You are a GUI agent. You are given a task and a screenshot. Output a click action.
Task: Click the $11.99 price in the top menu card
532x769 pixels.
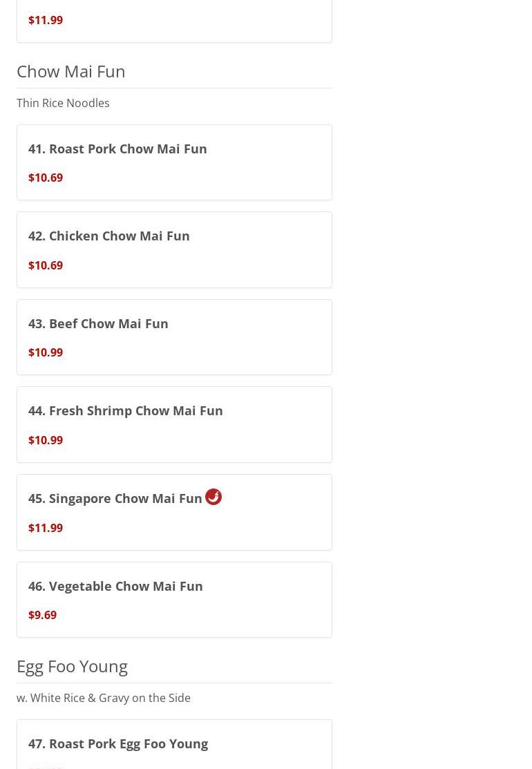[x=46, y=20]
